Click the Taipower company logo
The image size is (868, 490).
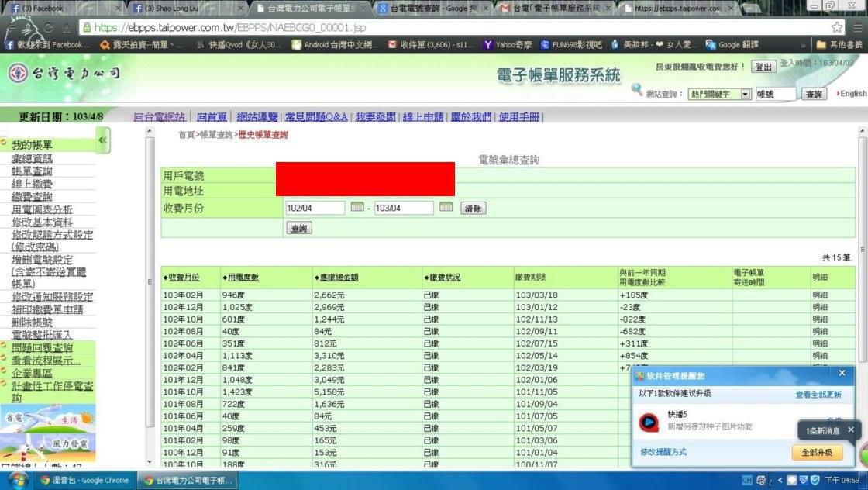65,74
